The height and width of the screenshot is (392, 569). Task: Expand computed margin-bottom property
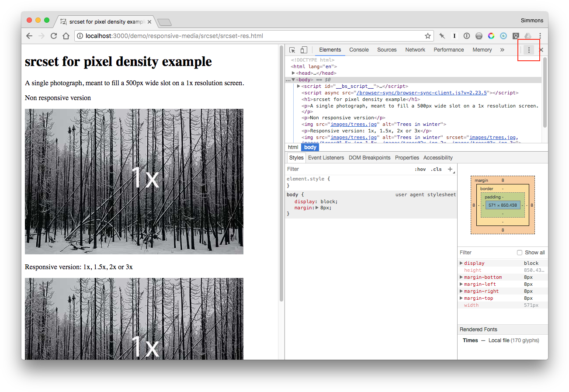pos(461,277)
